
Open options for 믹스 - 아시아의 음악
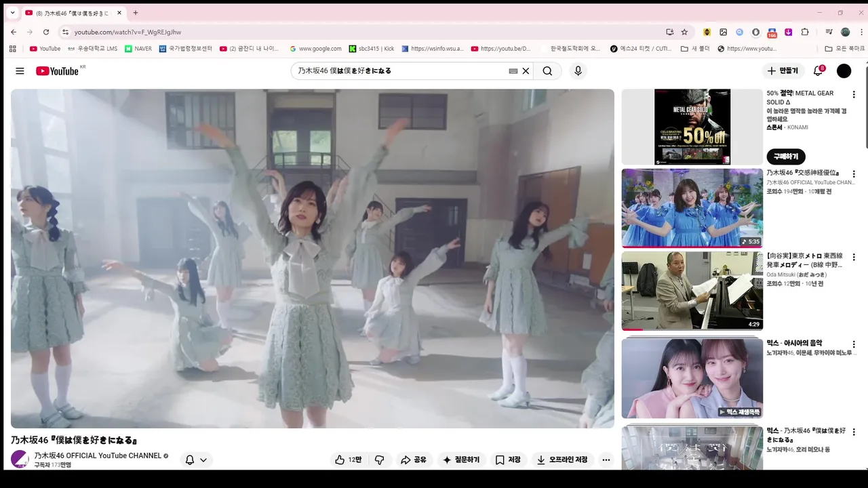(854, 344)
